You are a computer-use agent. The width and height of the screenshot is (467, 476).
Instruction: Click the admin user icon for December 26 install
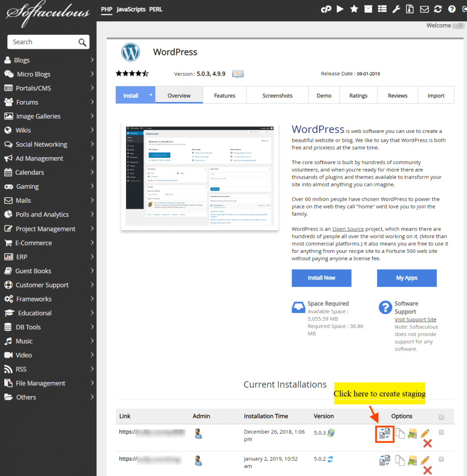tap(199, 434)
